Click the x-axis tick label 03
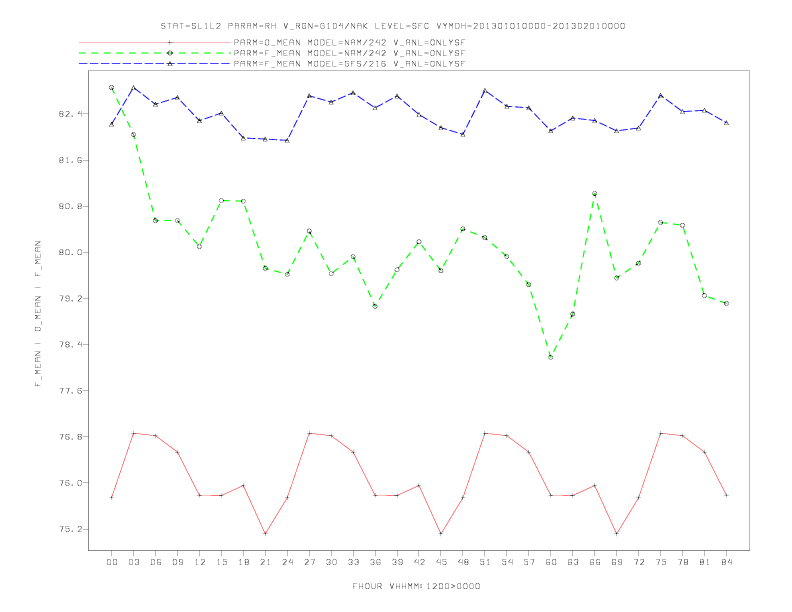792x612 pixels. point(133,562)
